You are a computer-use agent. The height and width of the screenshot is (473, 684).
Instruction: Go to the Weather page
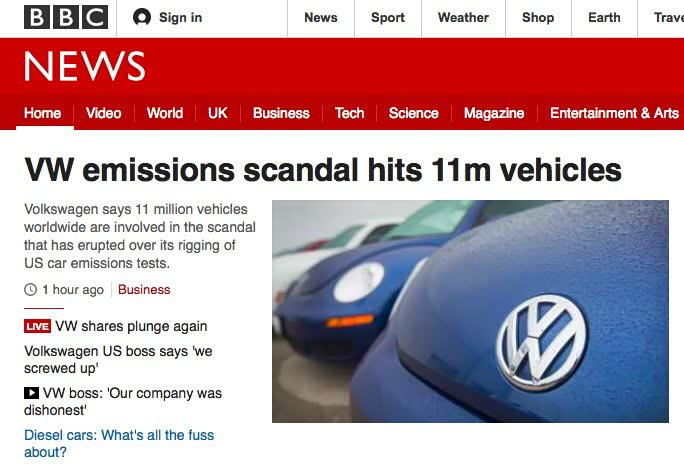pos(463,17)
